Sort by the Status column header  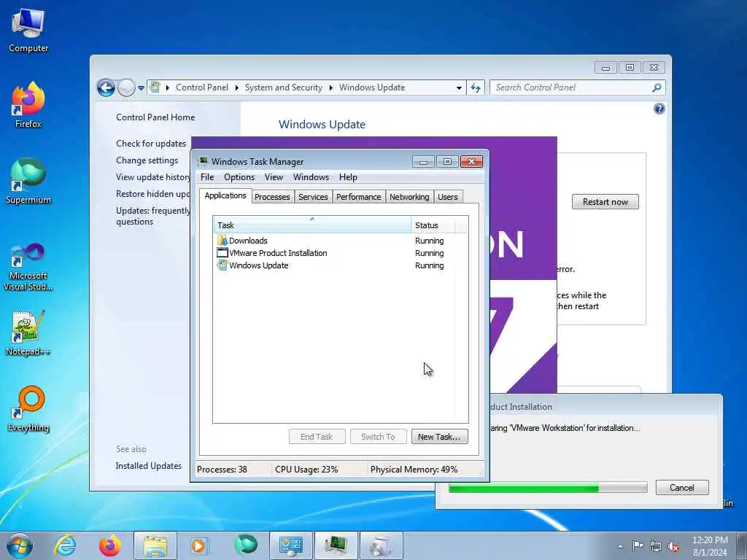coord(433,225)
